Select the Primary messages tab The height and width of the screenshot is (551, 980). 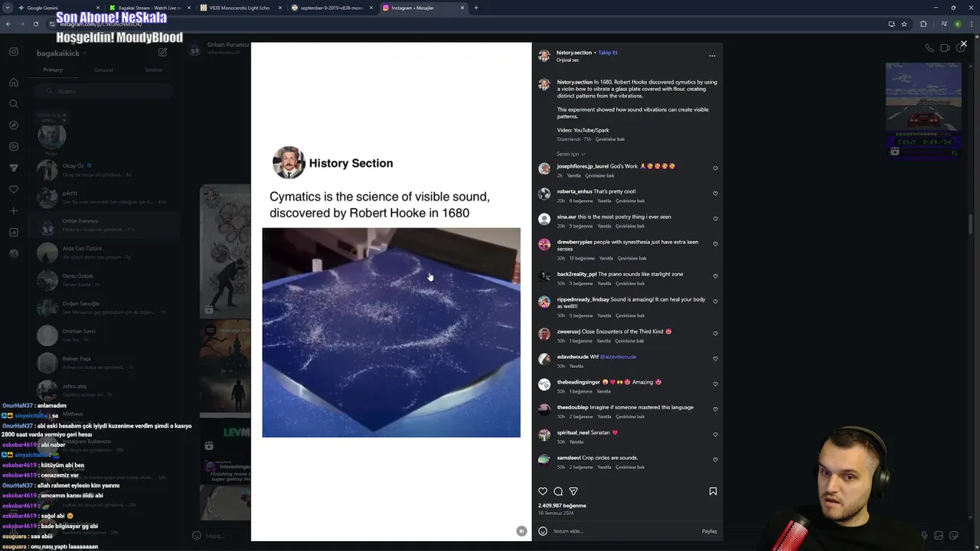point(53,70)
